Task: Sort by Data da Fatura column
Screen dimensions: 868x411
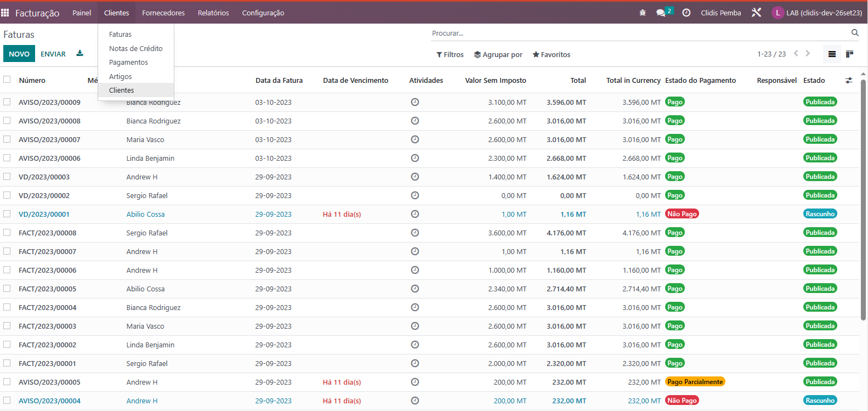Action: (279, 80)
